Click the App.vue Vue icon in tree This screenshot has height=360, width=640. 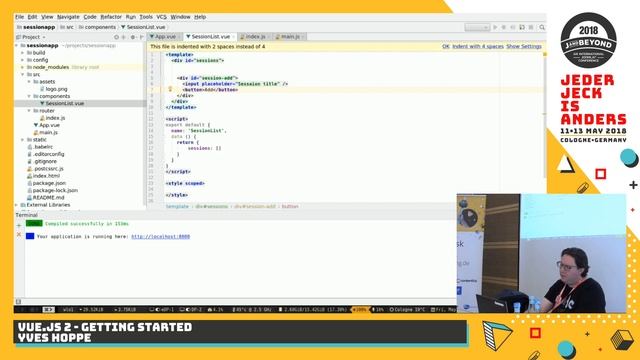click(x=36, y=125)
